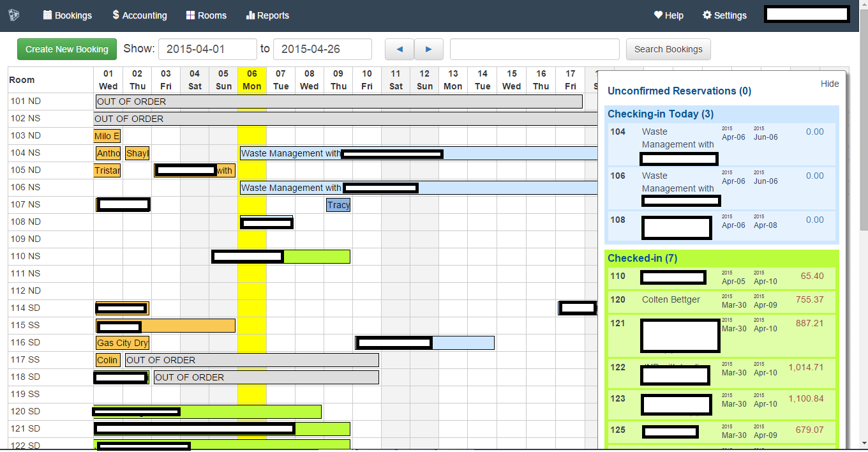Open Shayl booking in room 104
This screenshot has height=452, width=868.
137,153
